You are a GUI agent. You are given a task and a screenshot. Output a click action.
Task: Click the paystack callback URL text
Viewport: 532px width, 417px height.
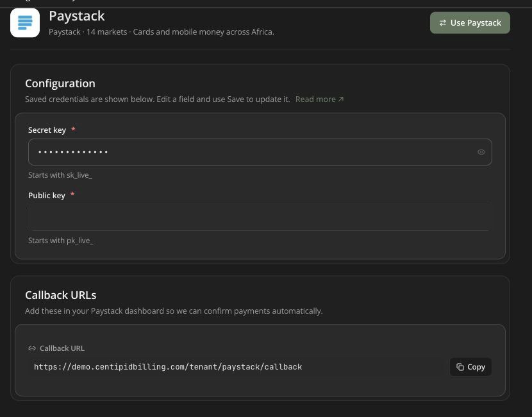pos(168,367)
